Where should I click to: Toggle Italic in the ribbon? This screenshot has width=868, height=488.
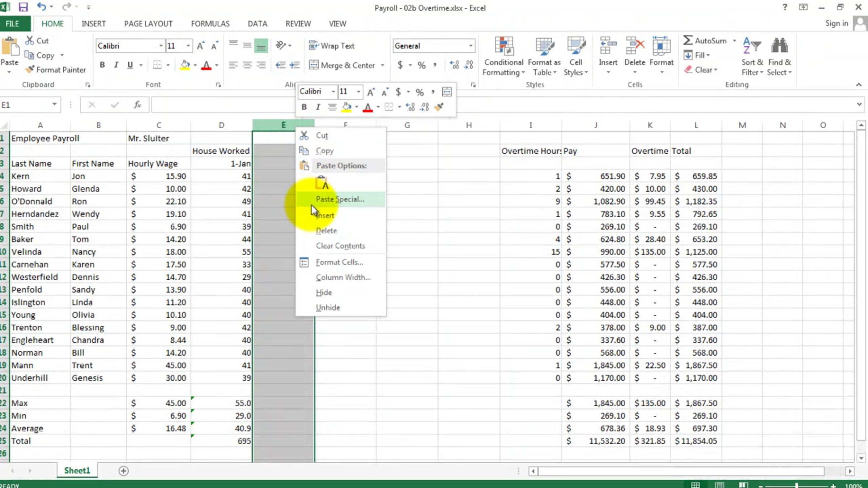pyautogui.click(x=116, y=65)
